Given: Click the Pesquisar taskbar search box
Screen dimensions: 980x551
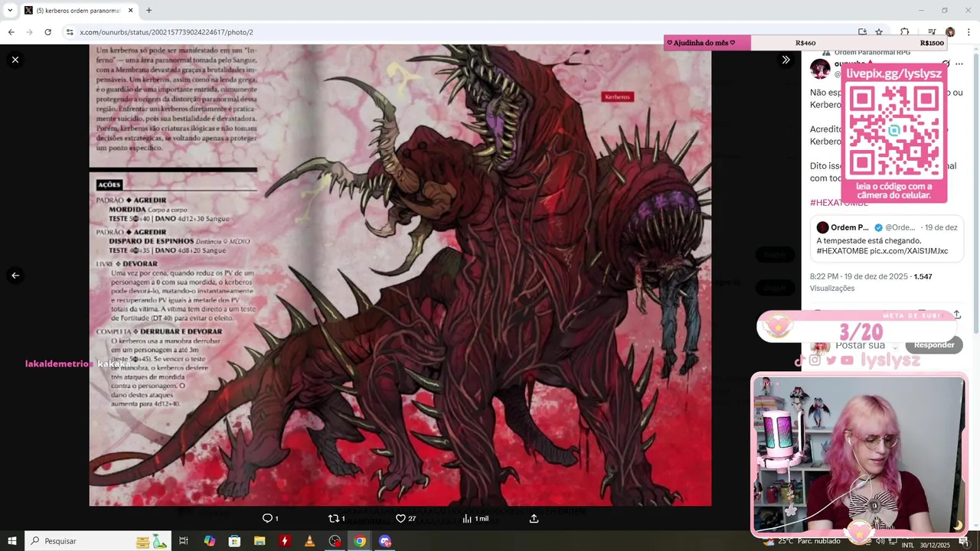Looking at the screenshot, I should pyautogui.click(x=97, y=541).
